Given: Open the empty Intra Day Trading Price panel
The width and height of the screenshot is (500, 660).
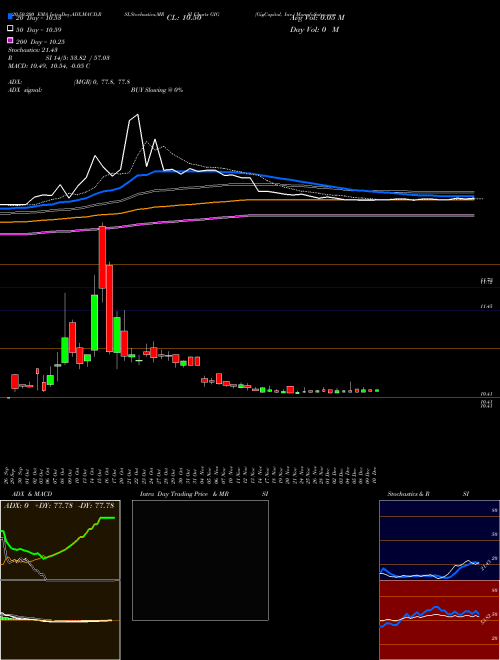Looking at the screenshot, I should [200, 560].
